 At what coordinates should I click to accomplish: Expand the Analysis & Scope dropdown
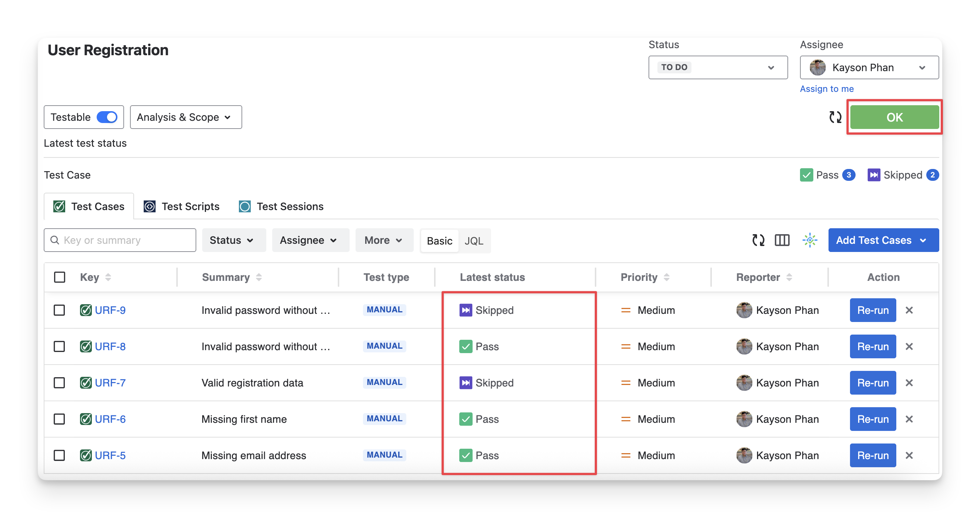coord(186,117)
